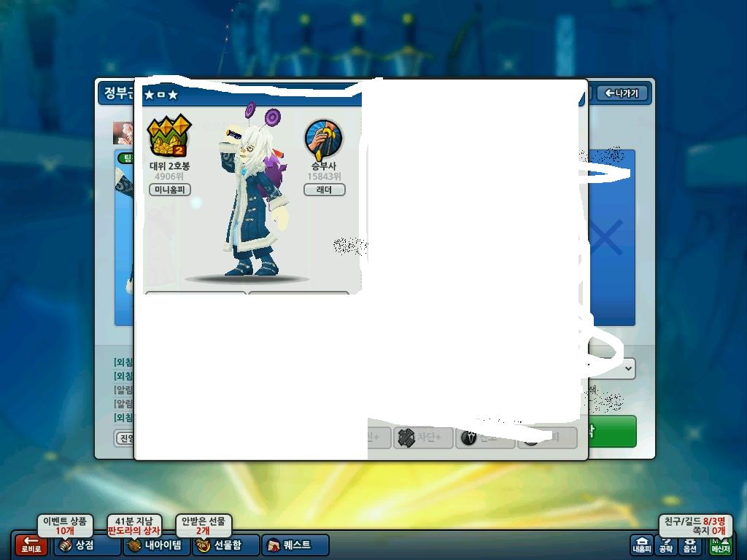The image size is (747, 560).
Task: Click the crown rank badge 대위 2호봉
Action: pyautogui.click(x=169, y=136)
